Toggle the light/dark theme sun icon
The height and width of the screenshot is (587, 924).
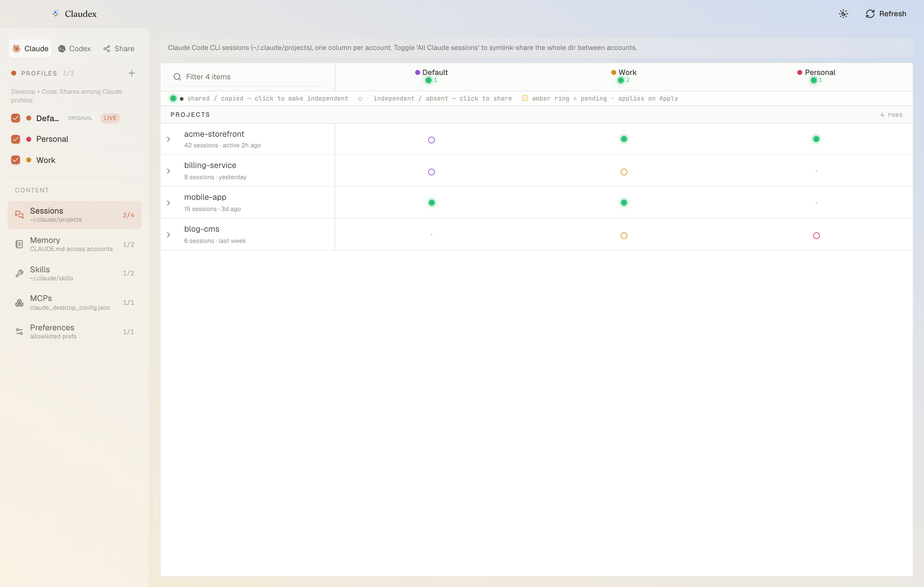[843, 14]
